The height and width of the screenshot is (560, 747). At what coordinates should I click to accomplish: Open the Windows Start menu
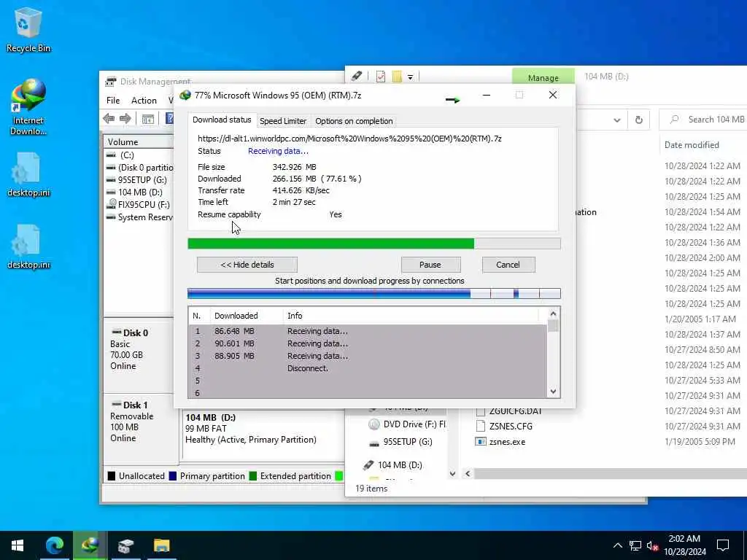coord(18,545)
